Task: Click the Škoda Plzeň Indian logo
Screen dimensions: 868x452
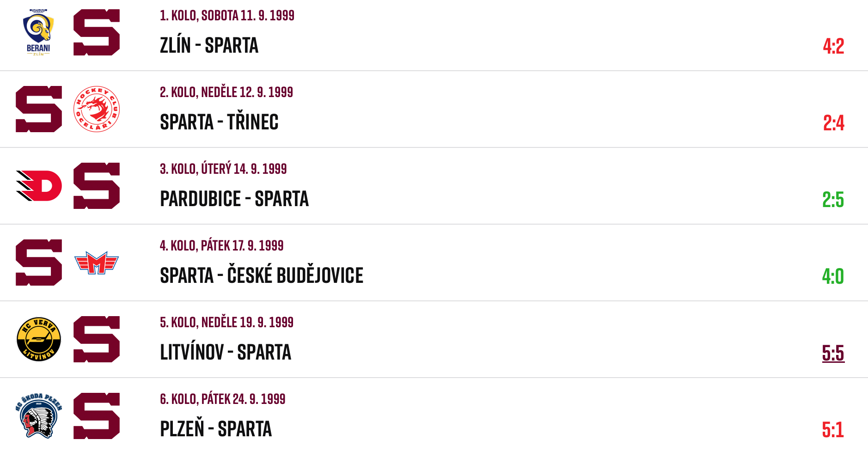Action: click(39, 415)
